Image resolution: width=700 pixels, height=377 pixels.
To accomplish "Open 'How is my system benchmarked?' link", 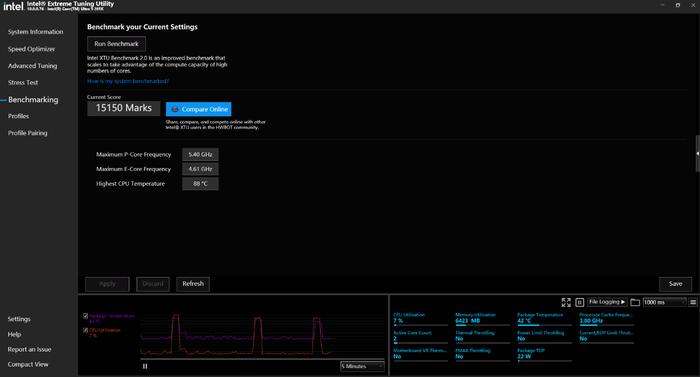I will click(x=128, y=81).
